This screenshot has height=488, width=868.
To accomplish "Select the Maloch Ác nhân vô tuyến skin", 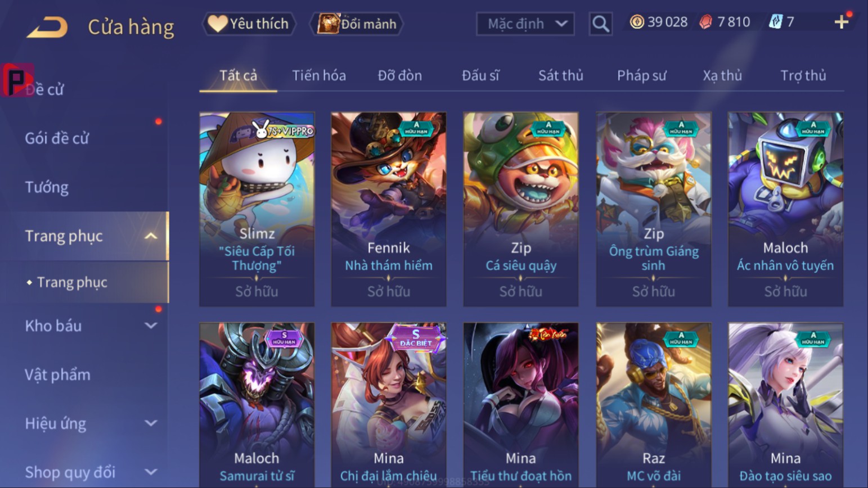I will click(785, 209).
